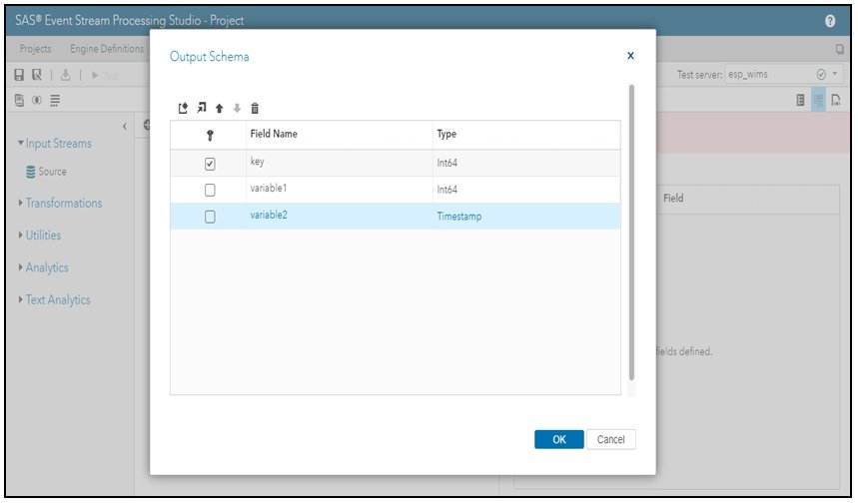
Task: Uncheck the key checkbox for key field
Action: (x=210, y=164)
